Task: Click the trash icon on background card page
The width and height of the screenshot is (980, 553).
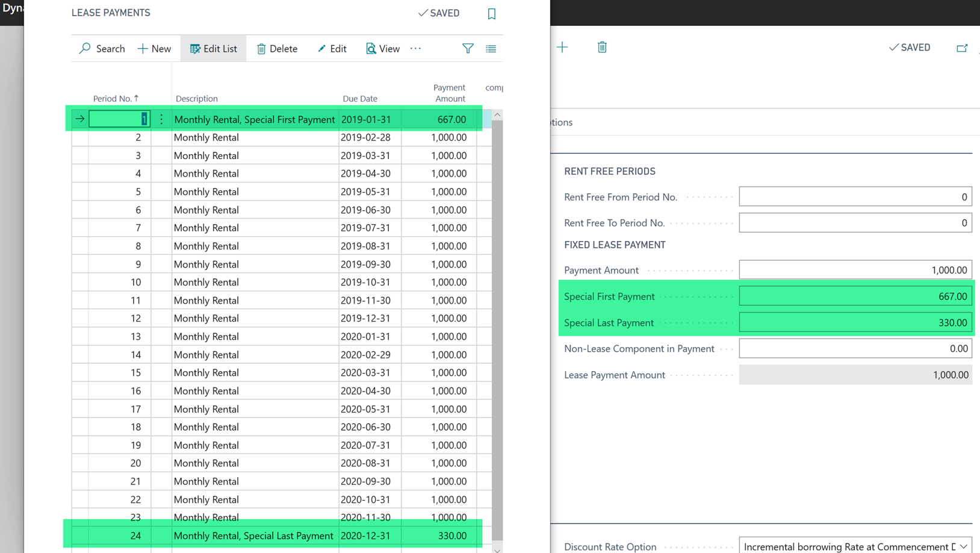Action: [602, 47]
